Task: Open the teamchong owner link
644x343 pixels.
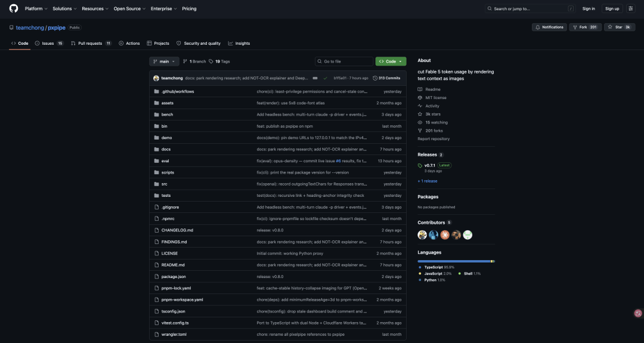Action: 30,27
